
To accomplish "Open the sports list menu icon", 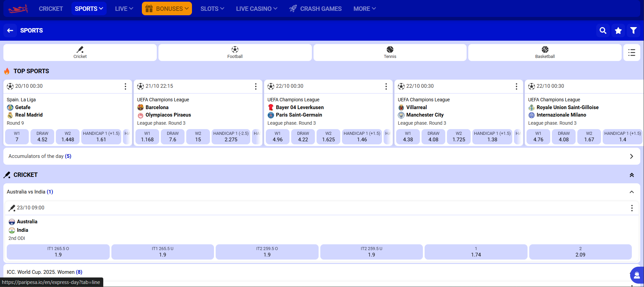I will [631, 53].
